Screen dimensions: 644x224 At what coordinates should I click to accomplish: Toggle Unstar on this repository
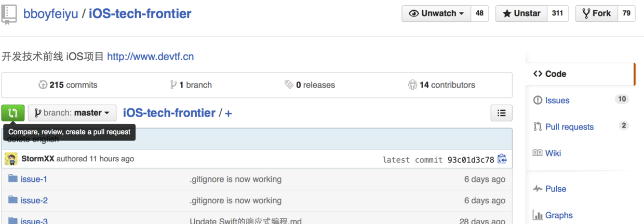521,13
